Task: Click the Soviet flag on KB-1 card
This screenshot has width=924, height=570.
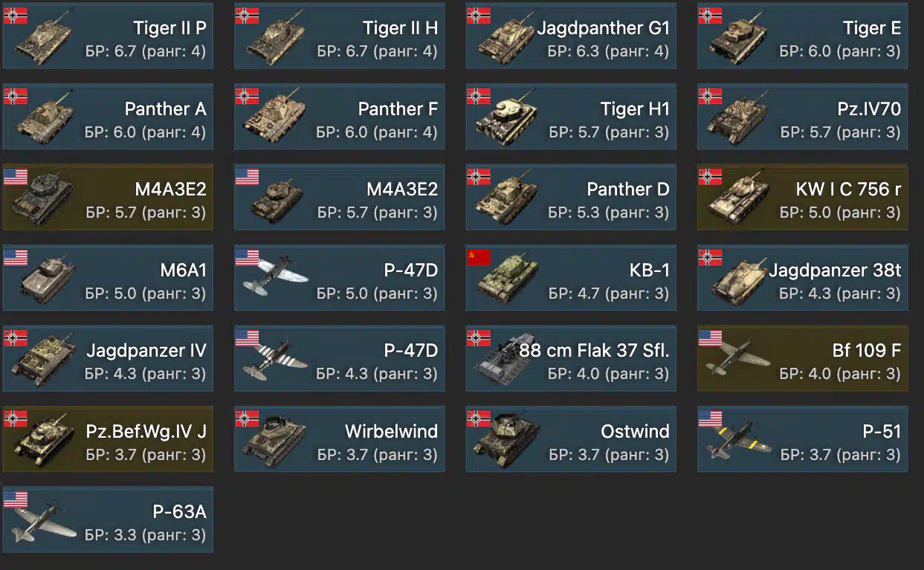Action: [x=479, y=257]
